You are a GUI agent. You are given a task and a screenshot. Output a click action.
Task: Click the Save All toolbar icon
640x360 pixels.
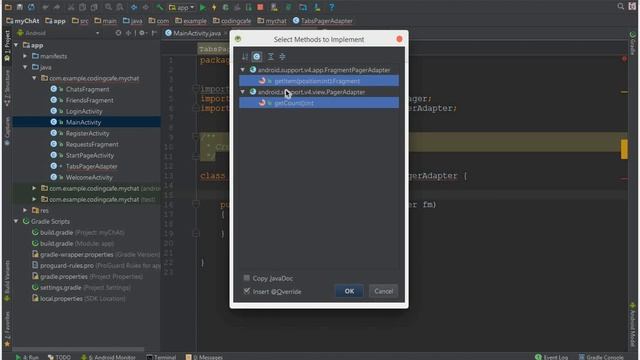[x=20, y=7]
